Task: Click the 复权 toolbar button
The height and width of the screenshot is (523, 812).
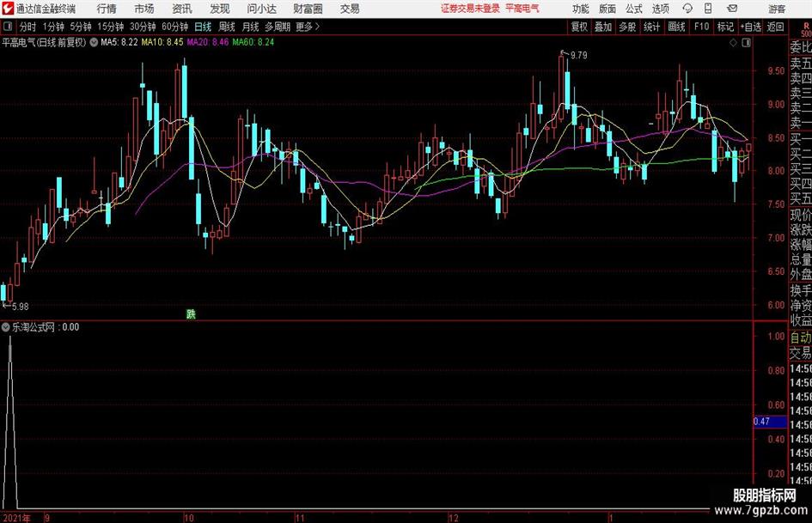Action: (x=579, y=27)
